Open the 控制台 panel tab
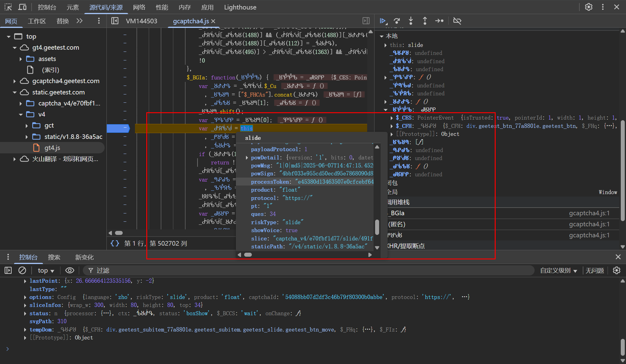This screenshot has height=364, width=626. 47,7
